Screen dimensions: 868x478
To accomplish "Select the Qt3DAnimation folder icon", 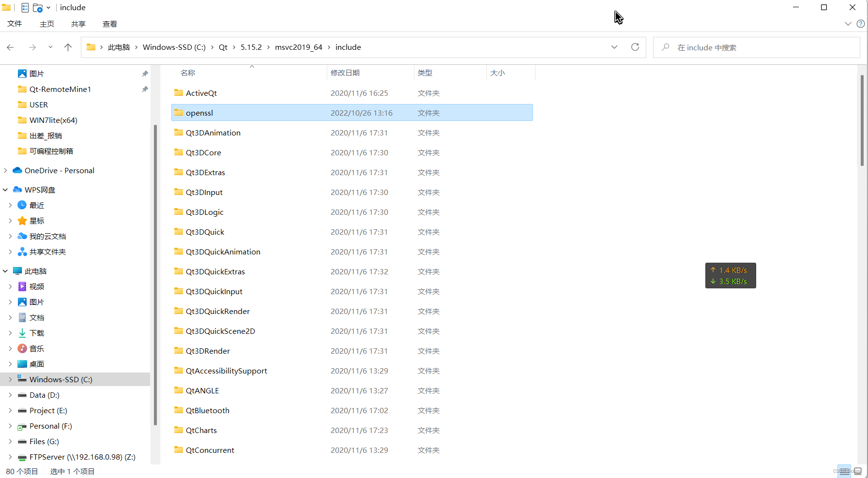I will click(x=179, y=132).
